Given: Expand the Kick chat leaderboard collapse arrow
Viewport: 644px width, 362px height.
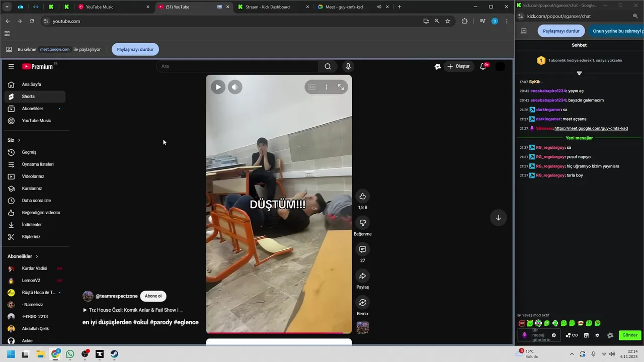Looking at the screenshot, I should [579, 73].
